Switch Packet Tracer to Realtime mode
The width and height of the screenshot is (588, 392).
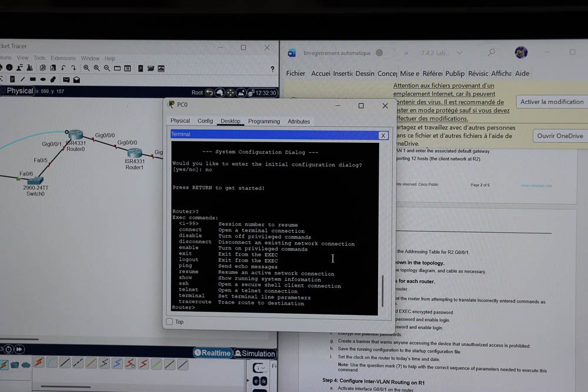pos(213,353)
